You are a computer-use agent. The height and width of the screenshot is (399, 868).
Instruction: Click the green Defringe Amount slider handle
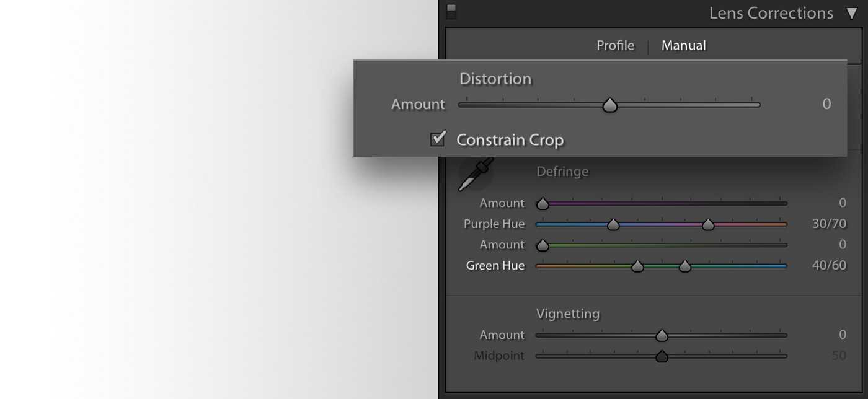pyautogui.click(x=542, y=245)
